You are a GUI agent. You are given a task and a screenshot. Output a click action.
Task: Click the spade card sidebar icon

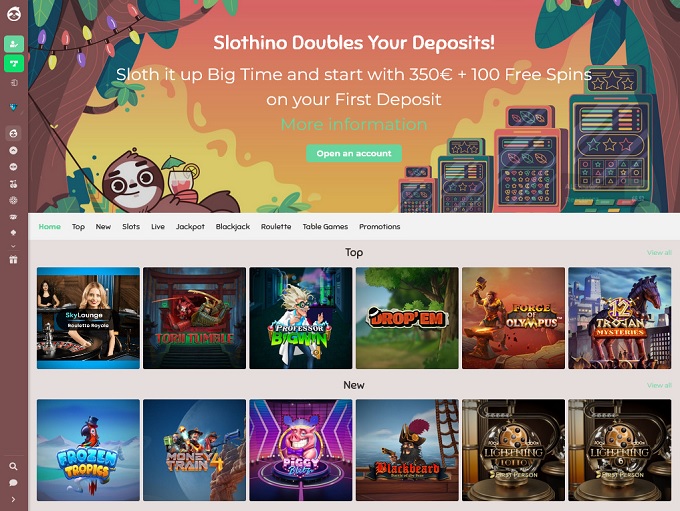tap(13, 233)
